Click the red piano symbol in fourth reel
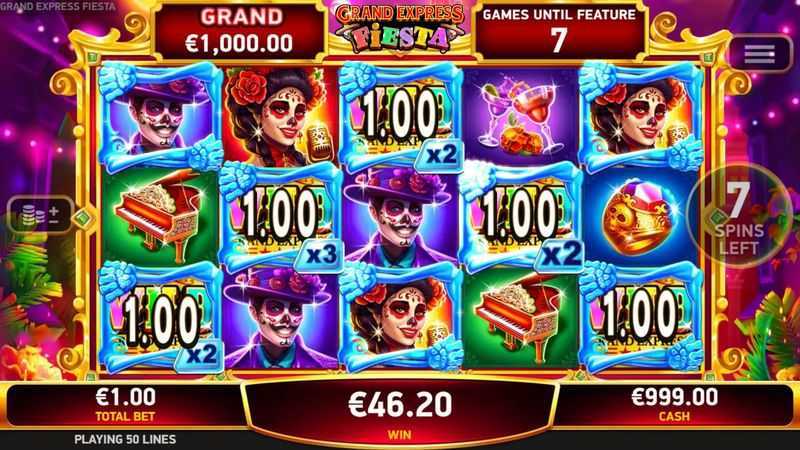This screenshot has height=450, width=800. (x=520, y=318)
